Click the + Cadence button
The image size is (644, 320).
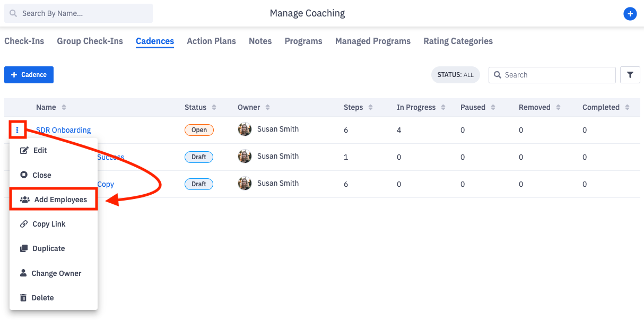click(29, 75)
